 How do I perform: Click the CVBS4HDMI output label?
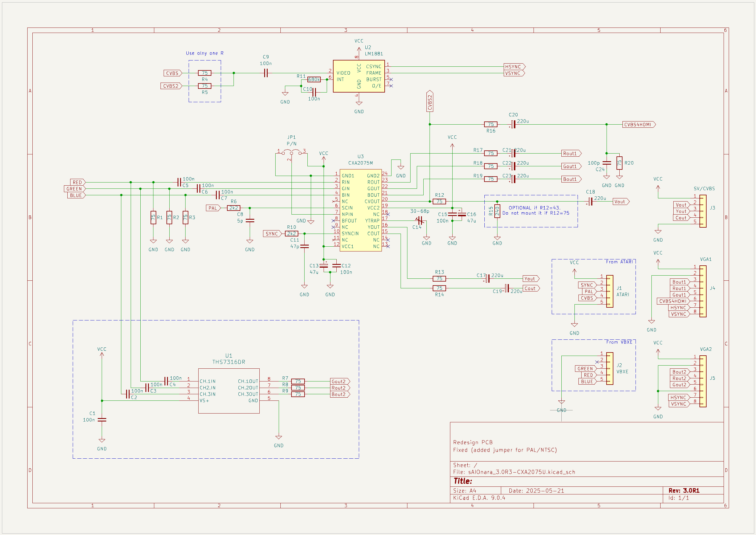638,125
